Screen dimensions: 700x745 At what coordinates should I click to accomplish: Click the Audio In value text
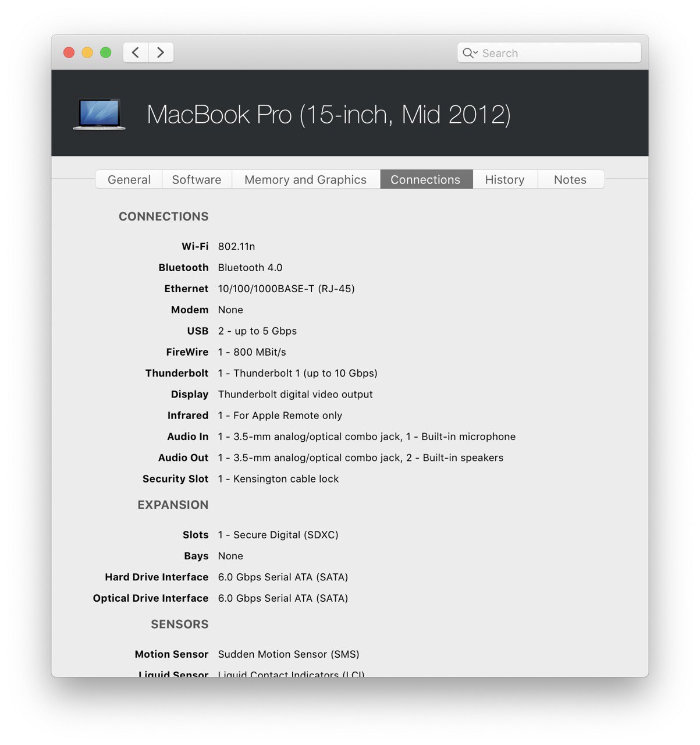click(x=367, y=437)
